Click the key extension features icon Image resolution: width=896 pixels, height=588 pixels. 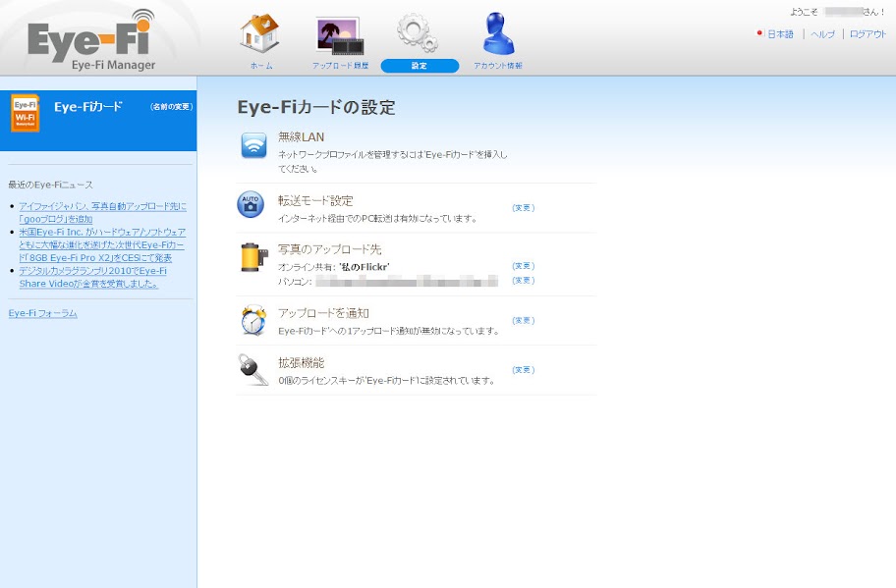coord(252,369)
